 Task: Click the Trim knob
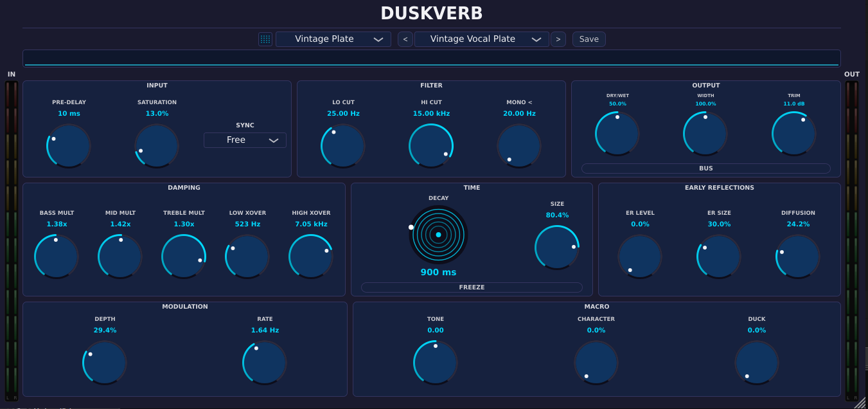coord(794,134)
